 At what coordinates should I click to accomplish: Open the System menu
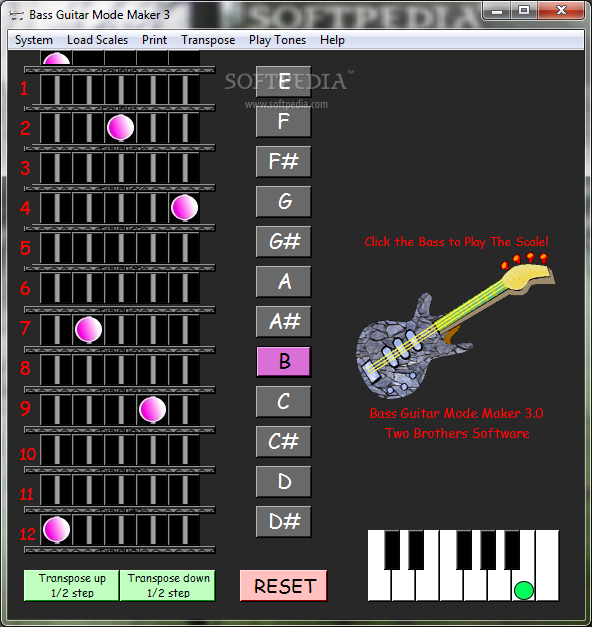pos(34,40)
